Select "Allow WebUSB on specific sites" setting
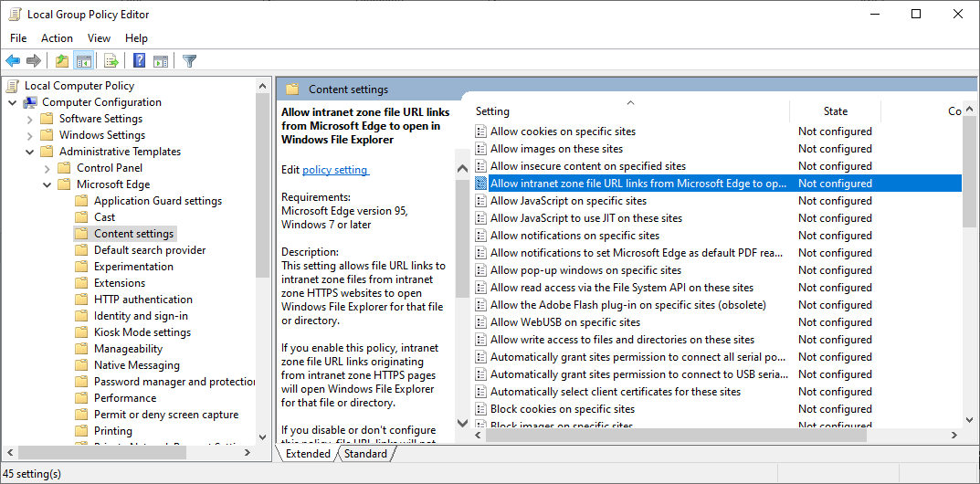 pos(565,322)
